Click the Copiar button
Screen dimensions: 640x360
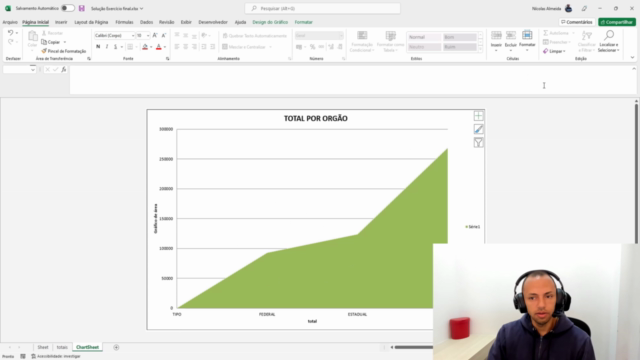pos(51,42)
